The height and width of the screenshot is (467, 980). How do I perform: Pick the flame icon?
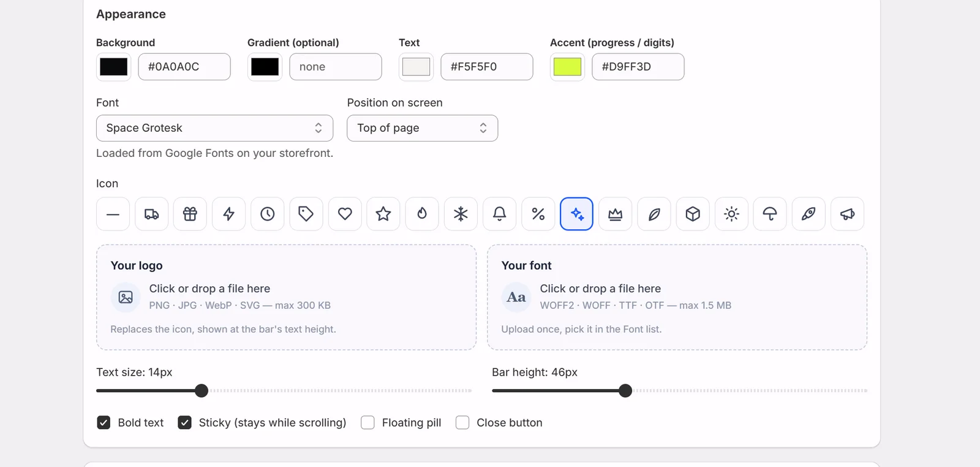(422, 214)
